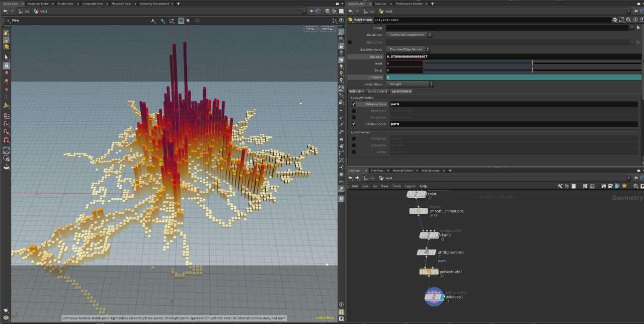Open the Add menu in network editor
This screenshot has height=324, width=644.
point(355,186)
